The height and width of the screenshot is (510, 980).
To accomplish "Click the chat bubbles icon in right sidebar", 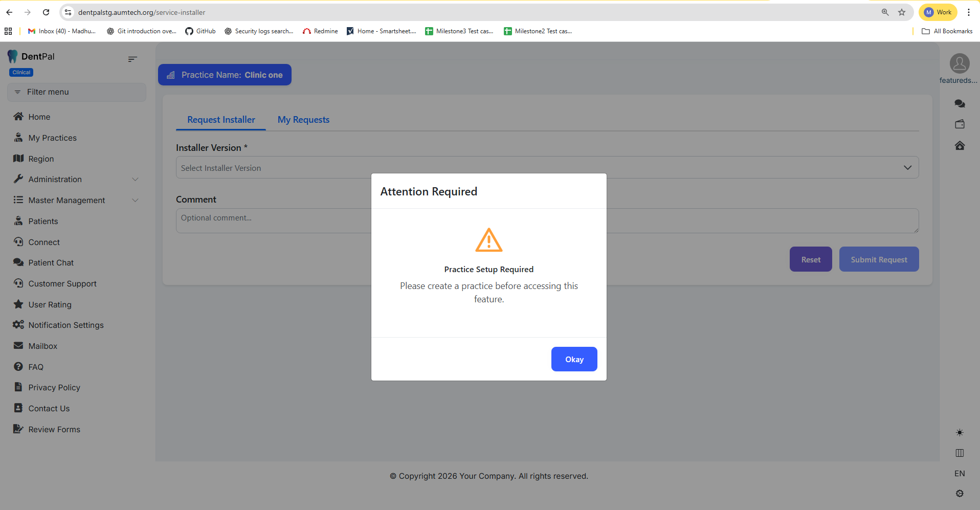I will click(960, 104).
